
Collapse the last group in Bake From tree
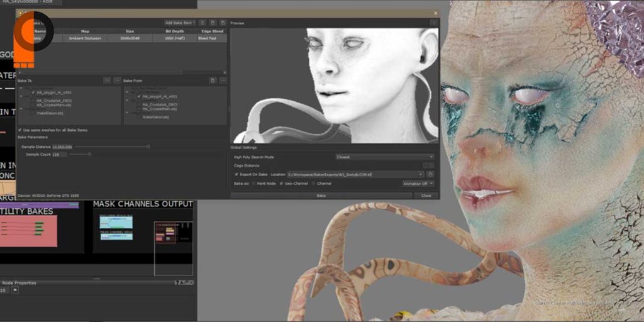pos(127,113)
